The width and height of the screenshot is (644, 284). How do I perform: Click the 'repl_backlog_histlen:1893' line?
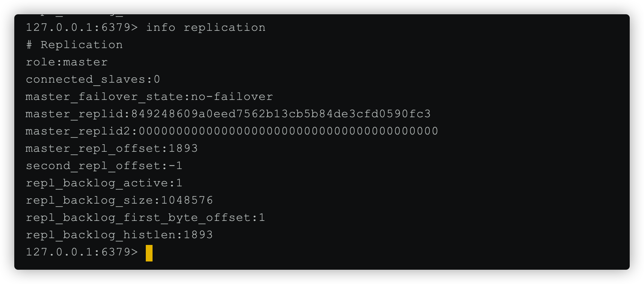click(x=119, y=235)
